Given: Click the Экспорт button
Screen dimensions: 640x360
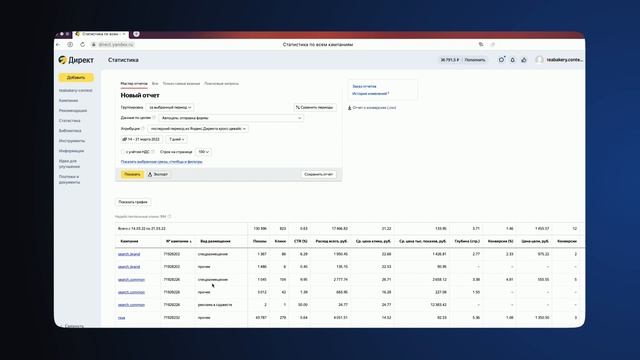Looking at the screenshot, I should [158, 174].
